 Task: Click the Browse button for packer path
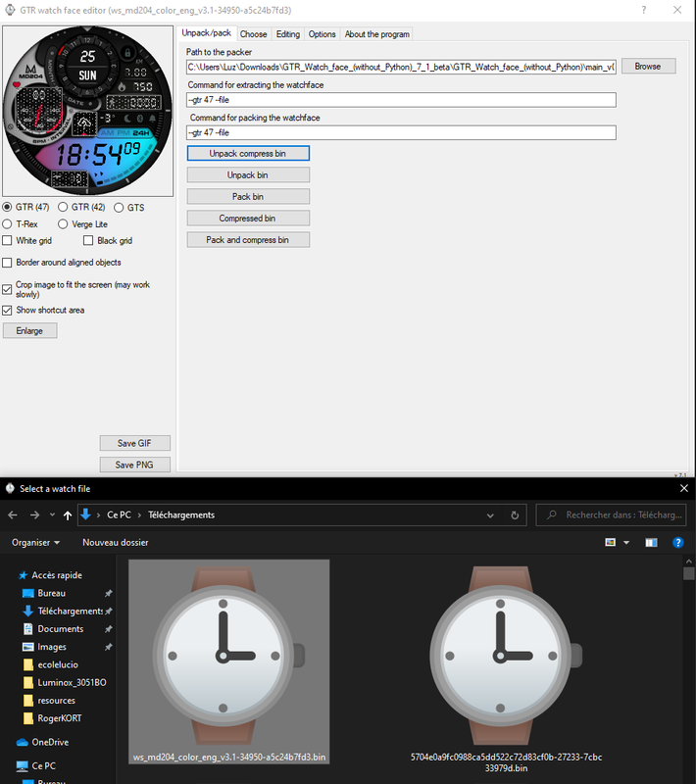(x=648, y=66)
